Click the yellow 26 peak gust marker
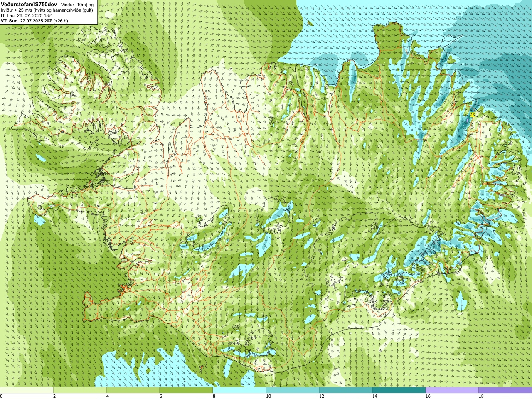 473,115
